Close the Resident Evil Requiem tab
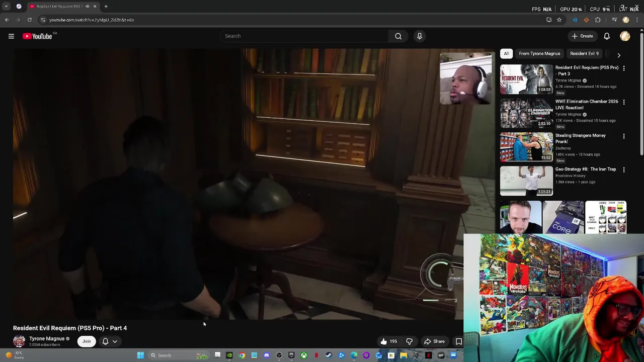This screenshot has width=644, height=362. (x=95, y=7)
